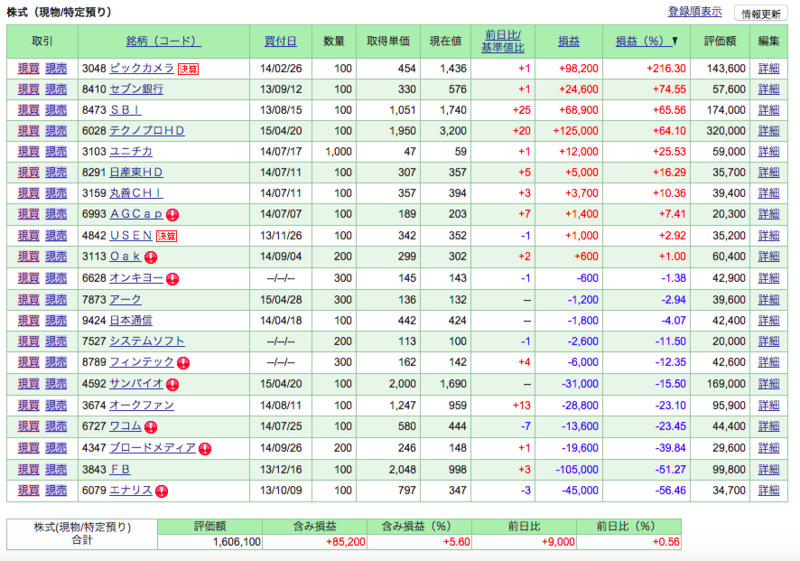Click the red alert icon next to サンバイオ
The image size is (800, 561).
(172, 385)
